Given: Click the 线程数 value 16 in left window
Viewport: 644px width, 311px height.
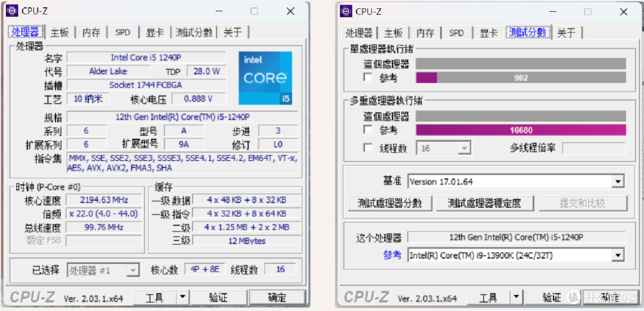Looking at the screenshot, I should pos(280,269).
